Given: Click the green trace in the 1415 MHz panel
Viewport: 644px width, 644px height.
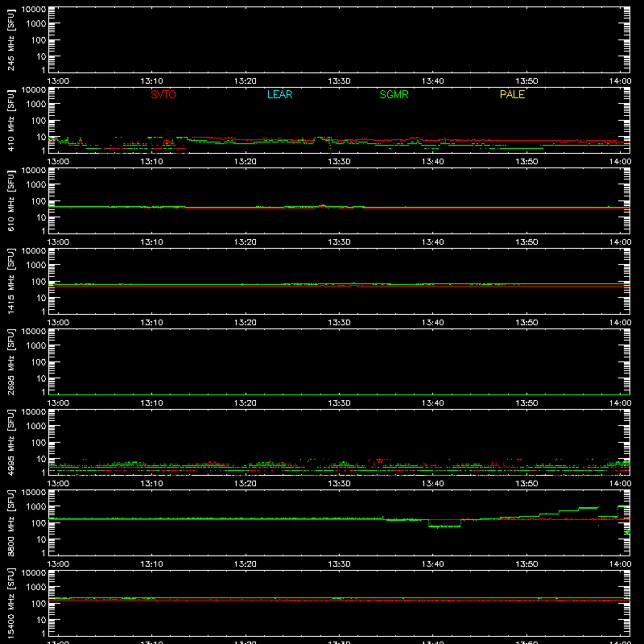Looking at the screenshot, I should 339,284.
